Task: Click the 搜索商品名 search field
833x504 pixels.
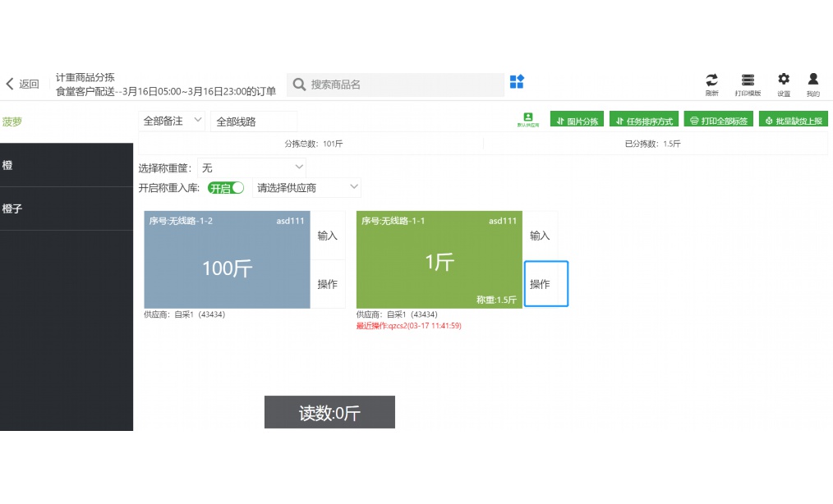Action: click(x=394, y=83)
